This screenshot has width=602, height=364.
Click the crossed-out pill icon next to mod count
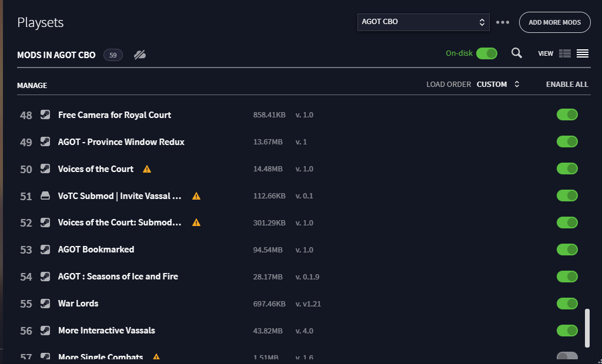tap(140, 55)
